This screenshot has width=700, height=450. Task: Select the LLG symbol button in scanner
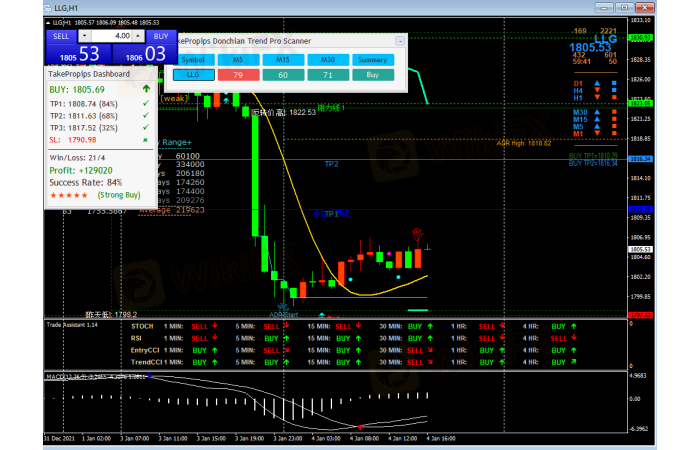(x=193, y=74)
